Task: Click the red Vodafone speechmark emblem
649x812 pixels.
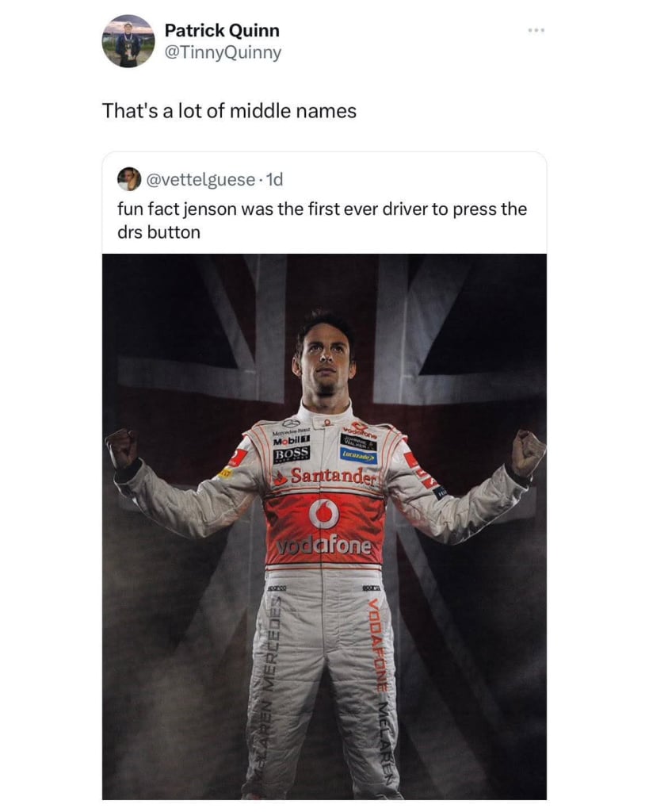Action: (x=324, y=513)
